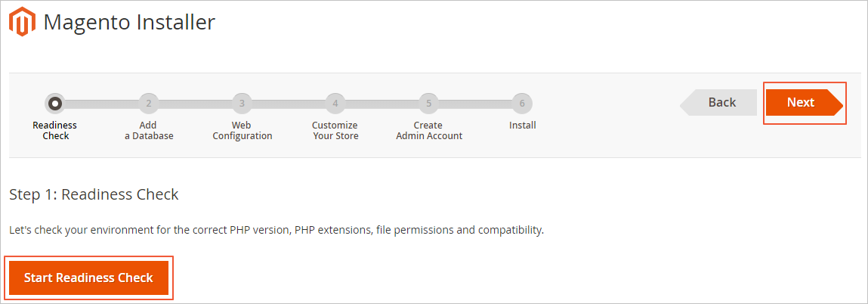This screenshot has width=868, height=304.
Task: Click the step 3 circle indicator
Action: coord(242,103)
